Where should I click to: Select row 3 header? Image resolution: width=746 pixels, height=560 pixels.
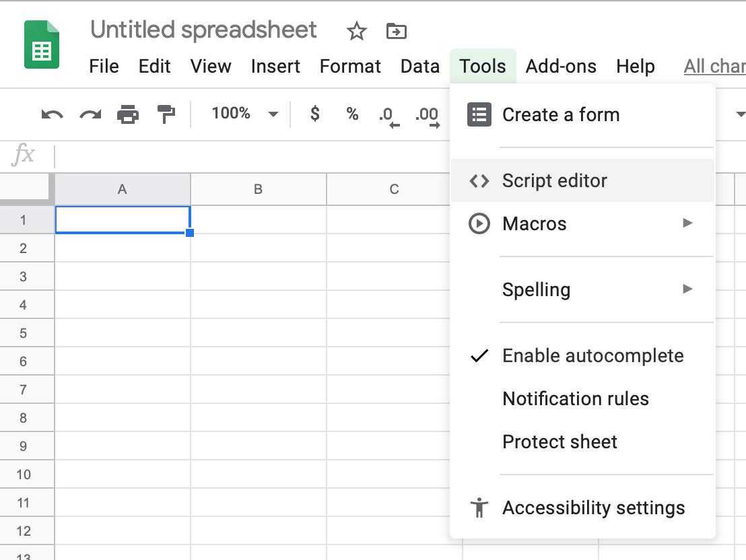(27, 277)
